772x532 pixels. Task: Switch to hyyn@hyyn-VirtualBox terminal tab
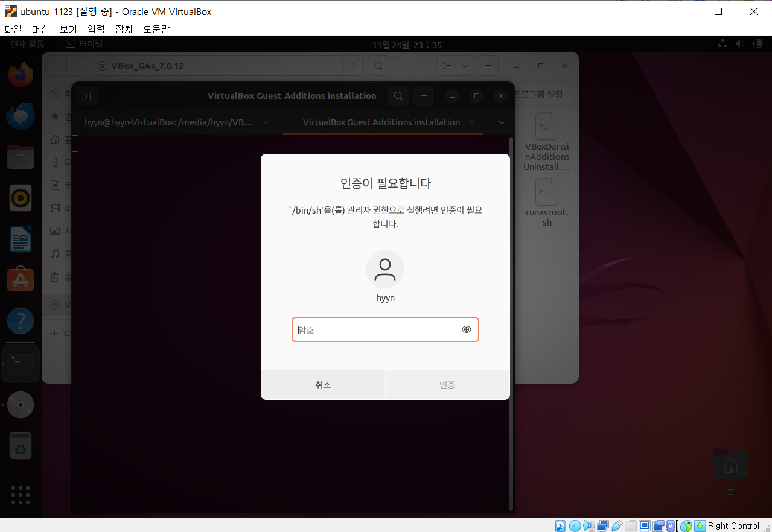pos(169,122)
